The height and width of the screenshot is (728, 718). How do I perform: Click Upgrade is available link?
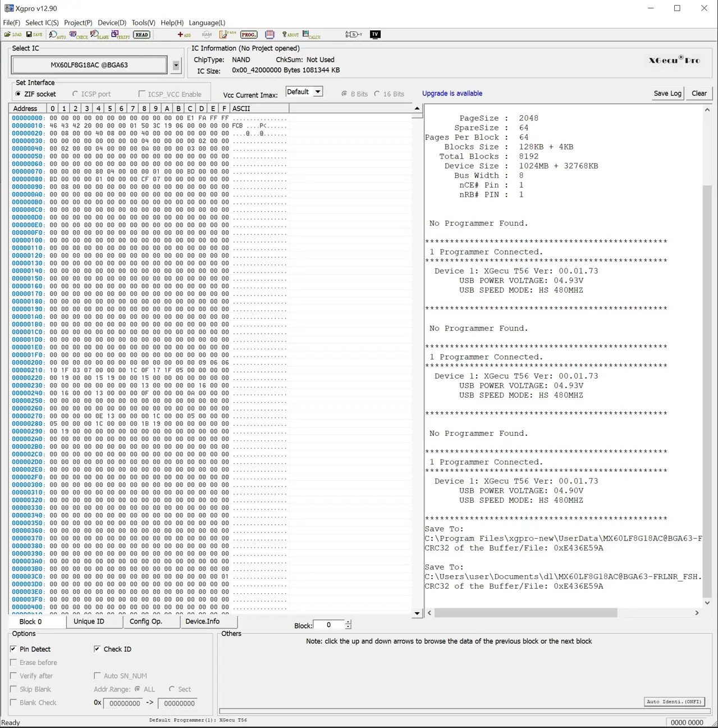tap(452, 93)
